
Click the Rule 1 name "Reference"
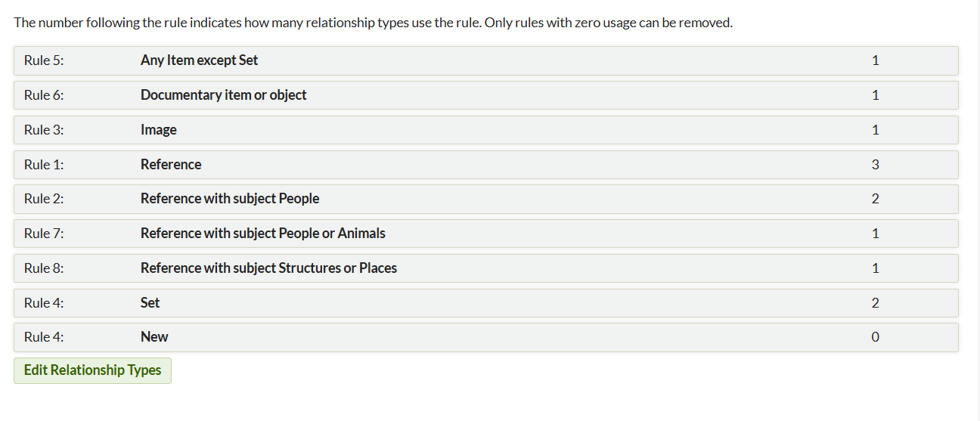[x=171, y=165]
